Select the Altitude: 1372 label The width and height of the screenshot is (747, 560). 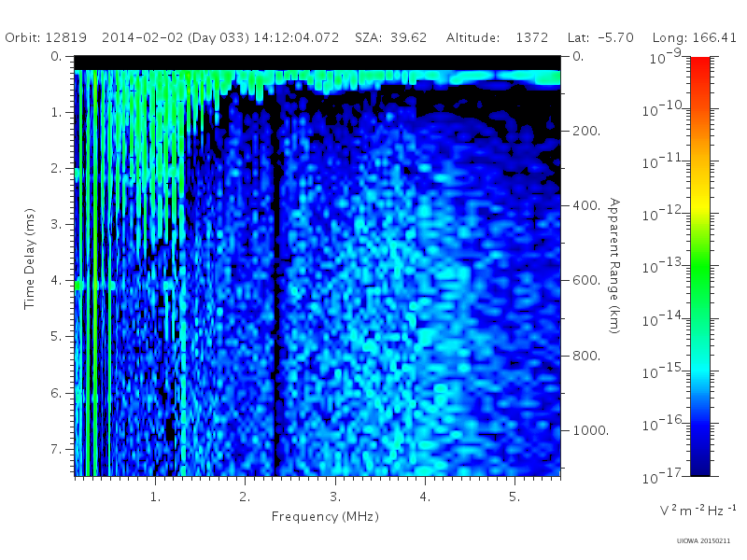(x=497, y=37)
